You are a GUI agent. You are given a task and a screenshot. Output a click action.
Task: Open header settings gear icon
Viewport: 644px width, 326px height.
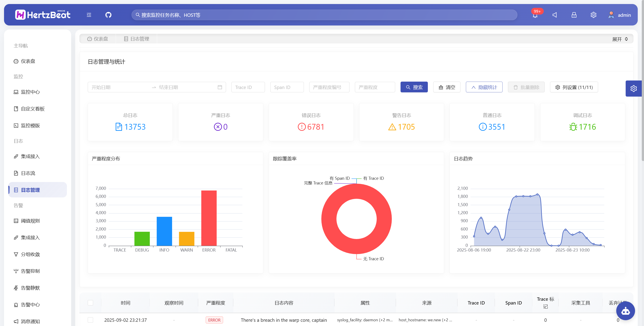tap(593, 15)
